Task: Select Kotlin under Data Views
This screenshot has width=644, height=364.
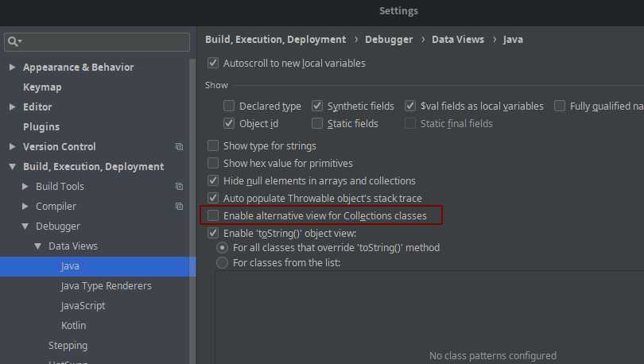Action: tap(73, 326)
